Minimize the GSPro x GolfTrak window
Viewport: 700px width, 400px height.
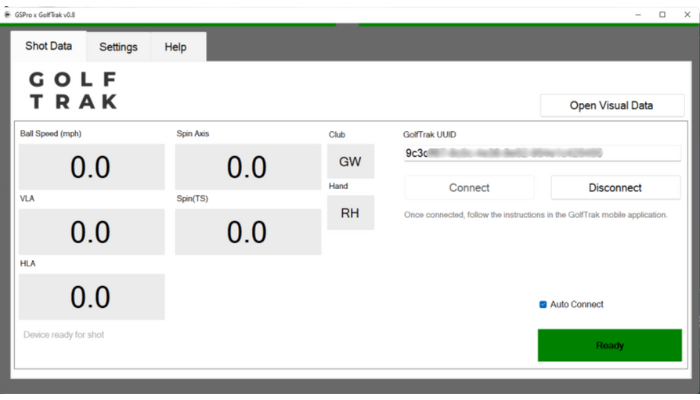coord(638,15)
